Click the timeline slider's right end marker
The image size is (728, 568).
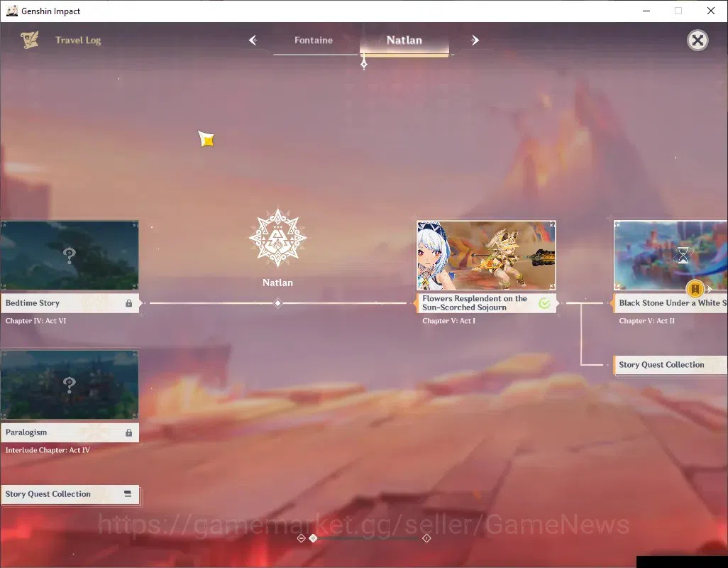pos(426,538)
